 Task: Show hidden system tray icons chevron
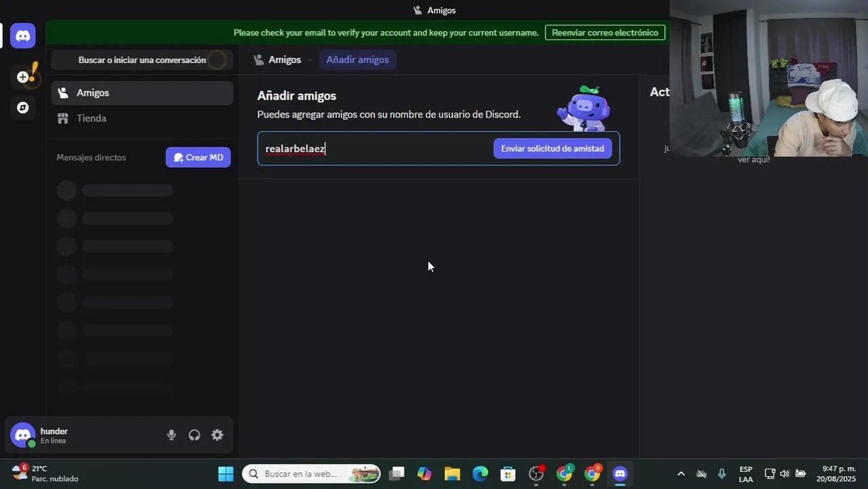[681, 474]
